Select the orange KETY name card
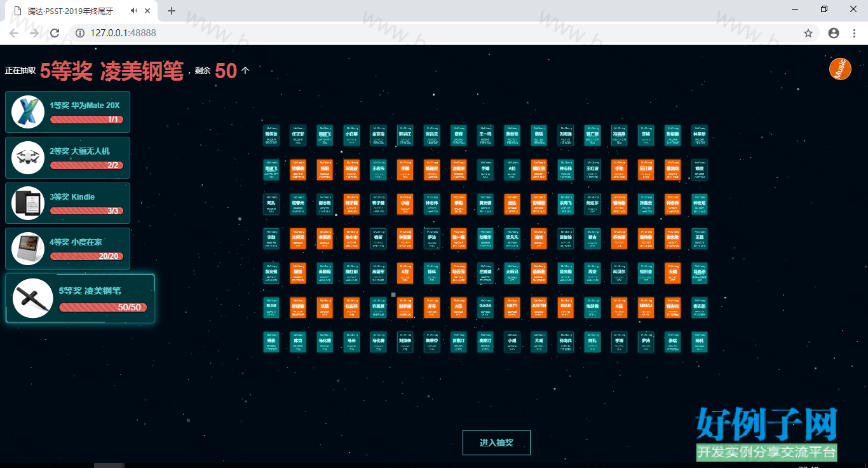 (513, 307)
